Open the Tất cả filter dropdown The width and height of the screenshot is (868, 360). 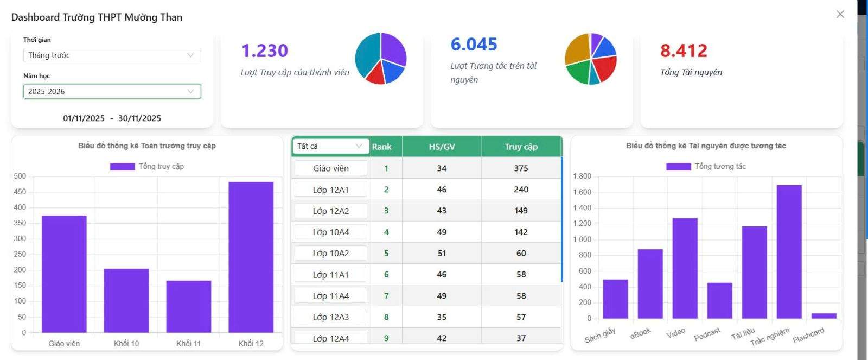[x=330, y=146]
